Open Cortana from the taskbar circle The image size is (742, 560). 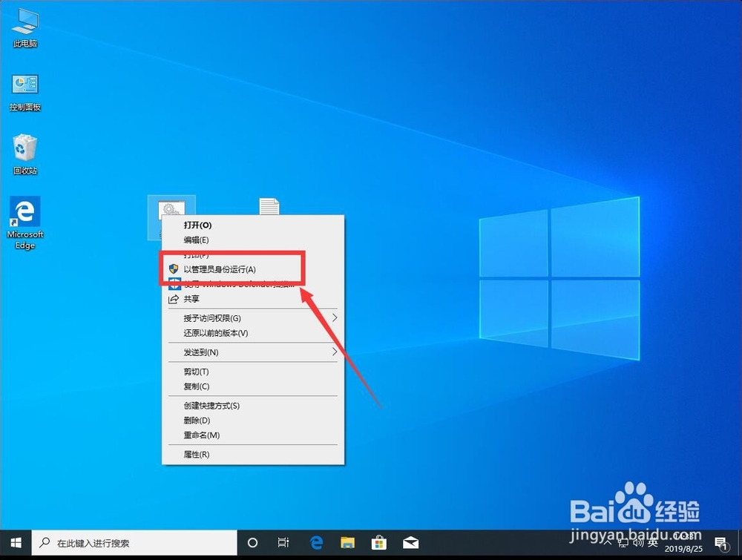coord(253,543)
